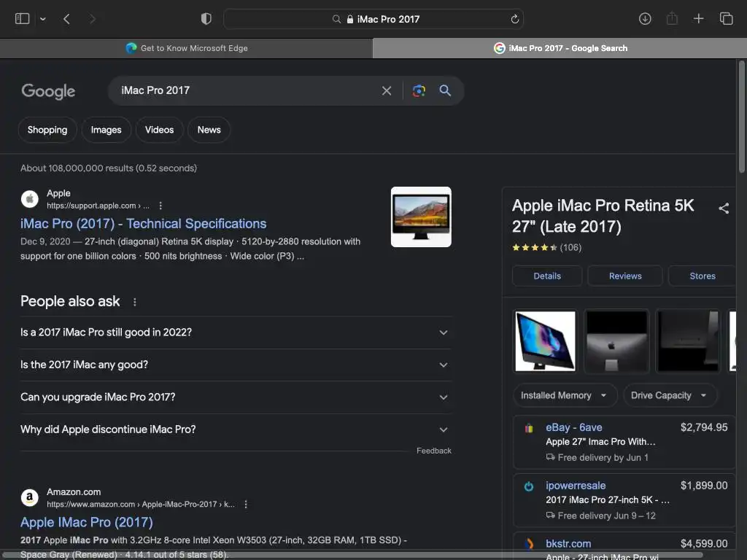
Task: Click the Amazon favicon in result
Action: tap(29, 497)
